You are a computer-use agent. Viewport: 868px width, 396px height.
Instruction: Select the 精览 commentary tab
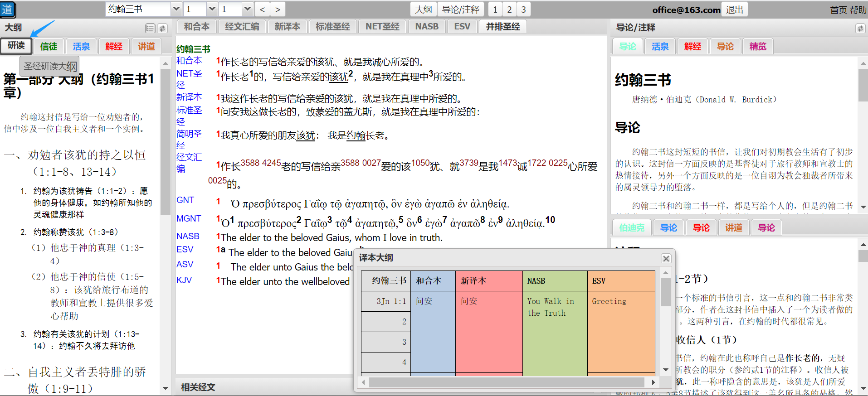(757, 46)
